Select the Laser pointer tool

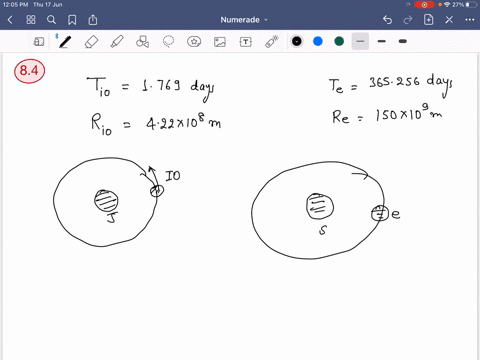[272, 42]
